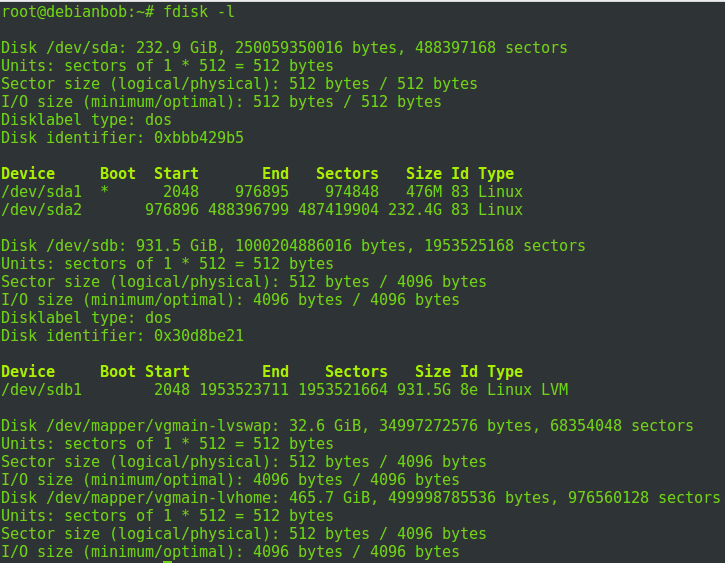
Task: Click the /dev/sda1 device entry
Action: click(42, 191)
